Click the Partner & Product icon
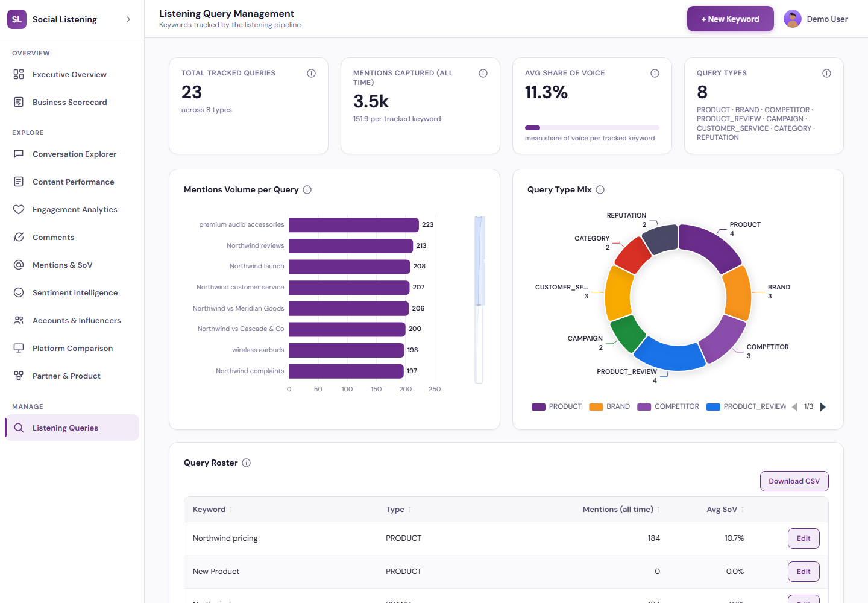Screen dimensions: 868x603 19,376
